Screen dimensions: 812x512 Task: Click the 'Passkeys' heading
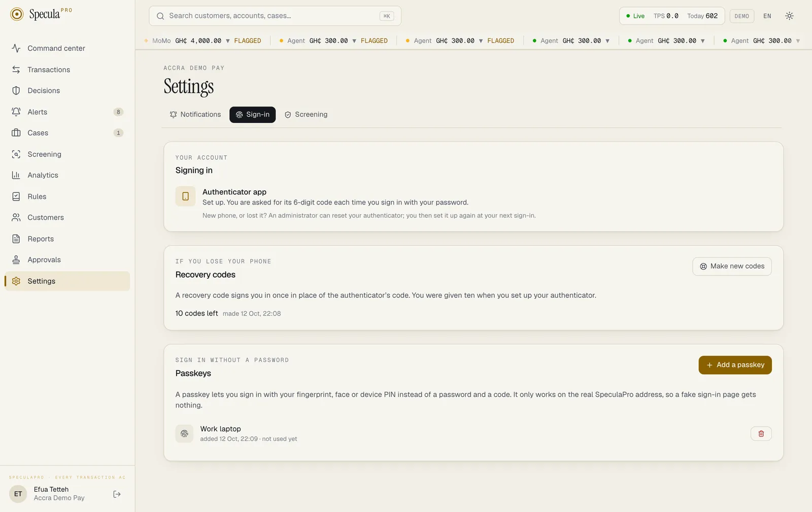coord(193,373)
